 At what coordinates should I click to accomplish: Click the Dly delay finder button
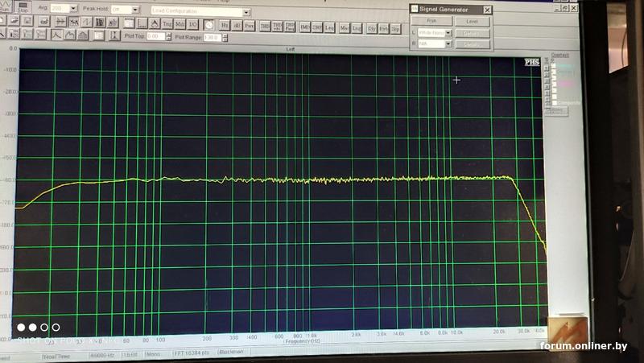pyautogui.click(x=372, y=29)
